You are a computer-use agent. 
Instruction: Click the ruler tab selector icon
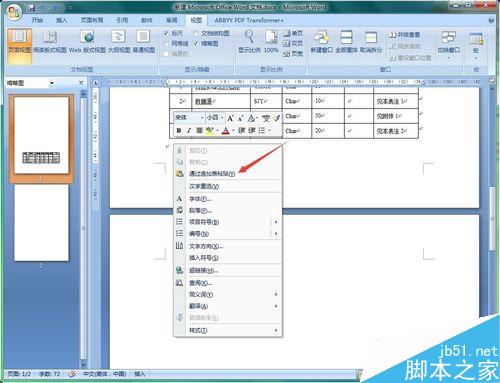point(96,82)
